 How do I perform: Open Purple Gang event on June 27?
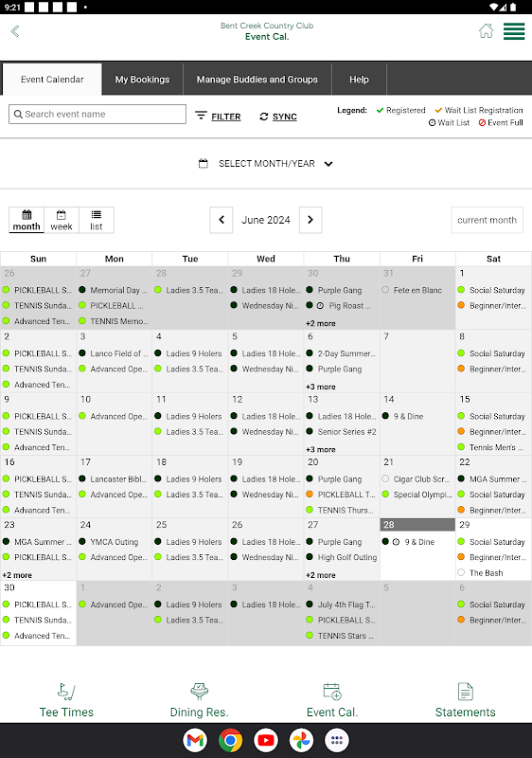coord(342,542)
